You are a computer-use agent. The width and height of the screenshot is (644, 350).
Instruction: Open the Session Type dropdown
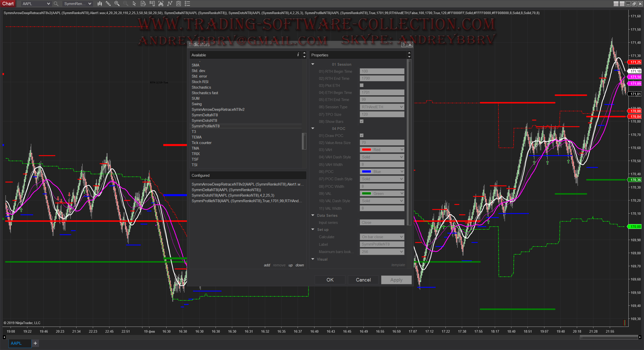point(382,107)
